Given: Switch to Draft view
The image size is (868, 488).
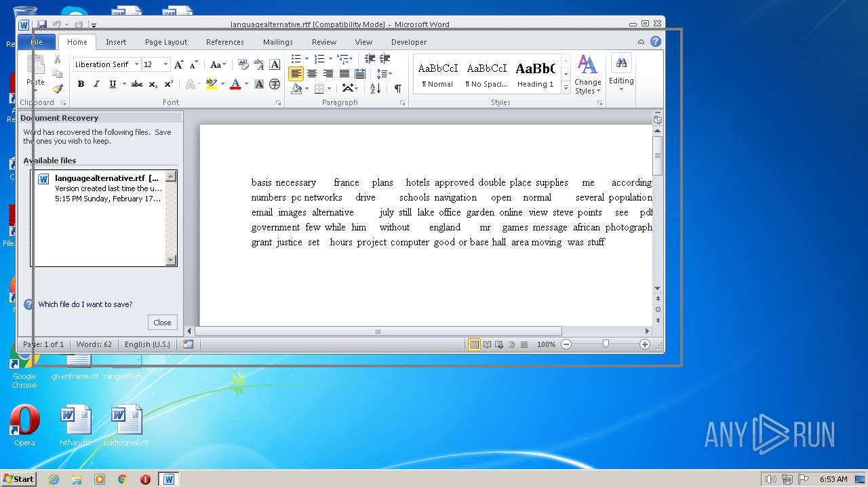Looking at the screenshot, I should [x=524, y=344].
